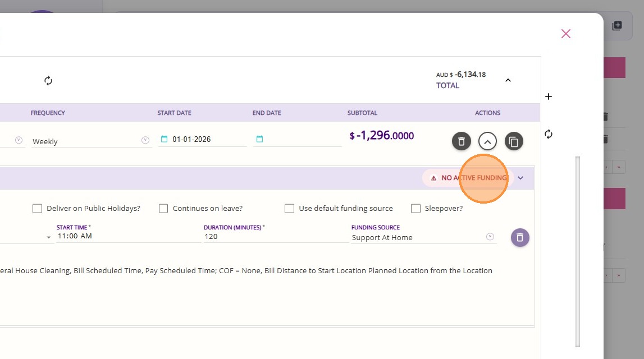Click the refresh icon beside the total header
The height and width of the screenshot is (359, 644).
pos(48,81)
